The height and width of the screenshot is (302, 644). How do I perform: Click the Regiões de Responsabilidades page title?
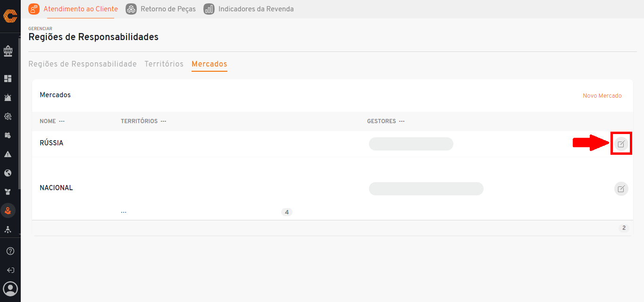tap(93, 37)
